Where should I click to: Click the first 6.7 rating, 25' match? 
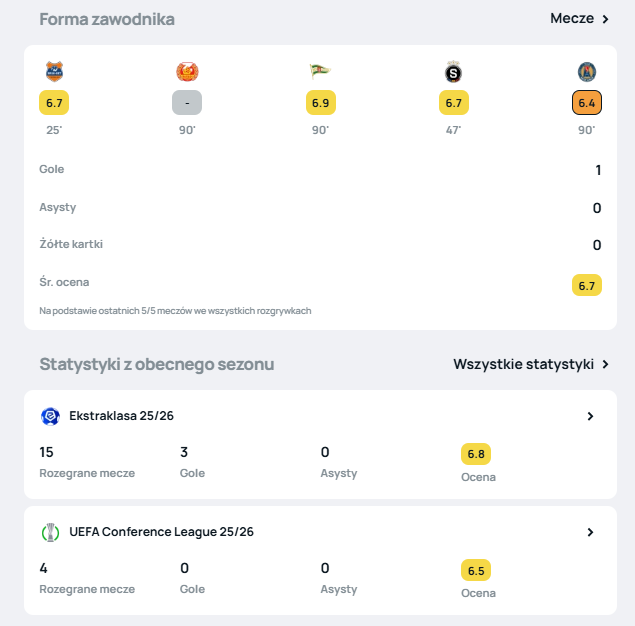tap(53, 102)
